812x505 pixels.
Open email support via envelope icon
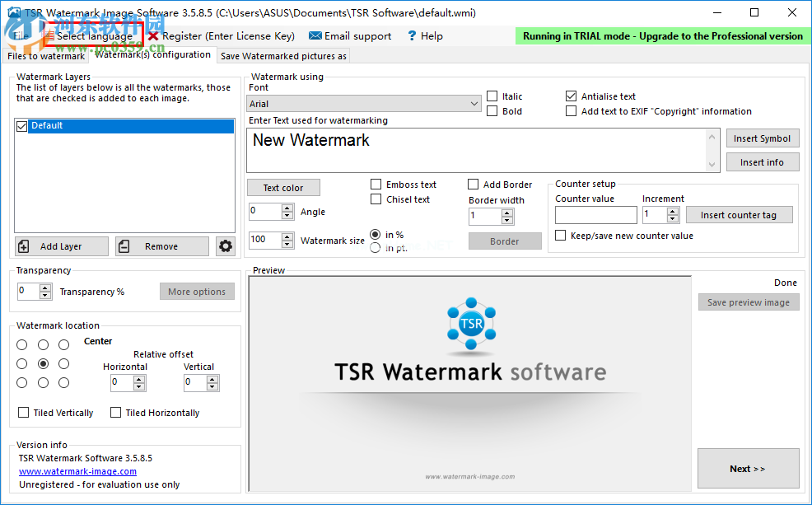(x=315, y=35)
